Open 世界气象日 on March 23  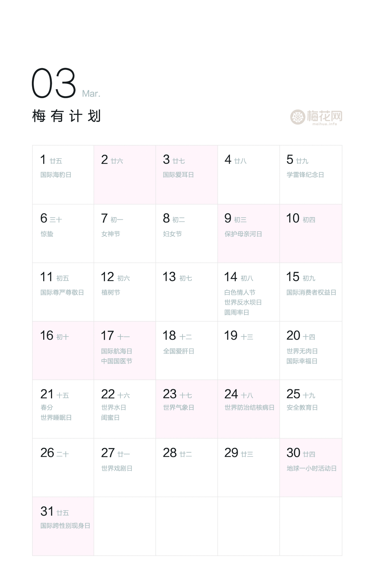[178, 408]
